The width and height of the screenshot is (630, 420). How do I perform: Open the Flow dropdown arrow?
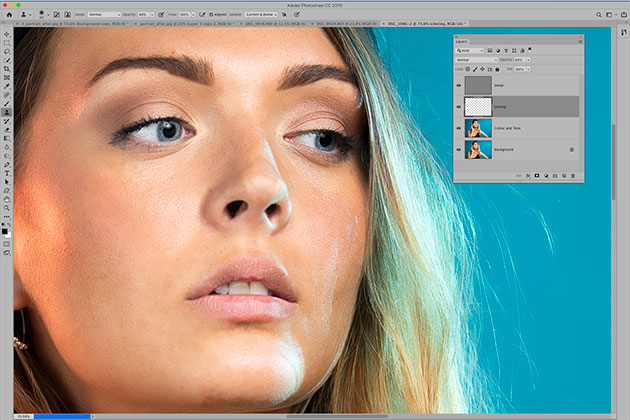click(x=193, y=14)
